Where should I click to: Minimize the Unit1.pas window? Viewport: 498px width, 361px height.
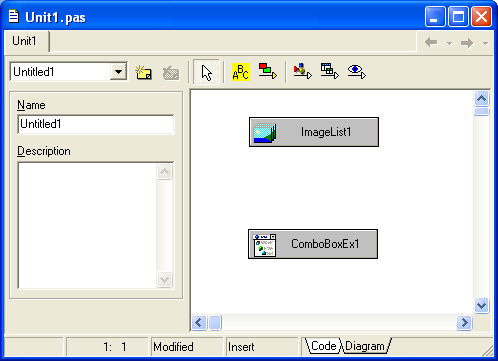tap(435, 16)
